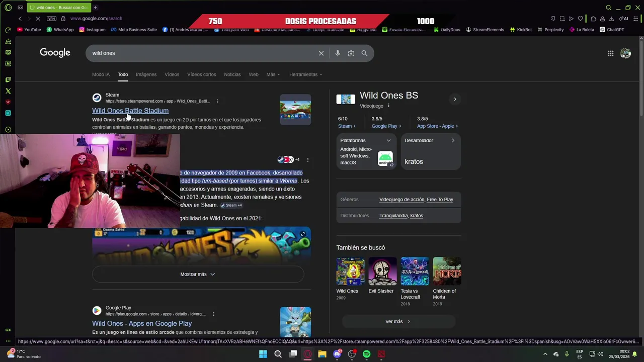Screen dimensions: 644x362
Task: Open Videojuego de acción genre link
Action: pyautogui.click(x=401, y=200)
